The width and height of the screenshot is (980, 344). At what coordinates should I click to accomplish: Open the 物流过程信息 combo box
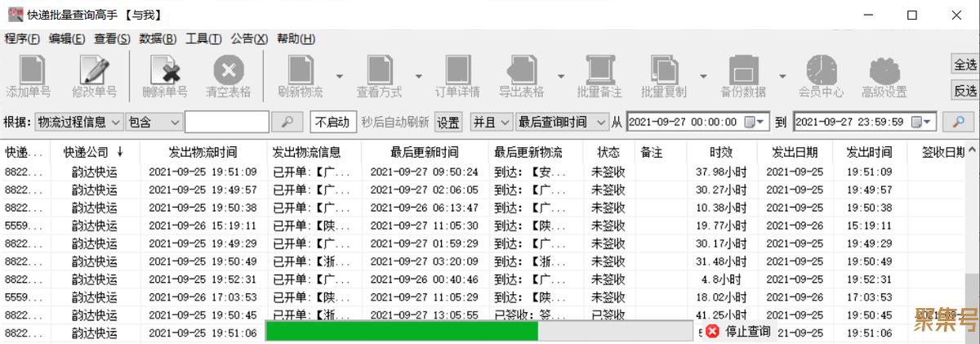click(79, 122)
